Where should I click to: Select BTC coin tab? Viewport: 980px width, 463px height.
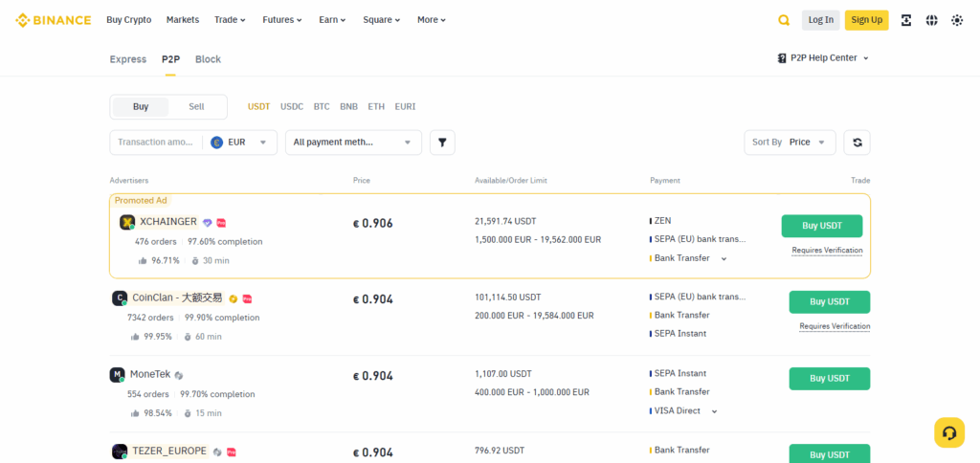click(322, 107)
